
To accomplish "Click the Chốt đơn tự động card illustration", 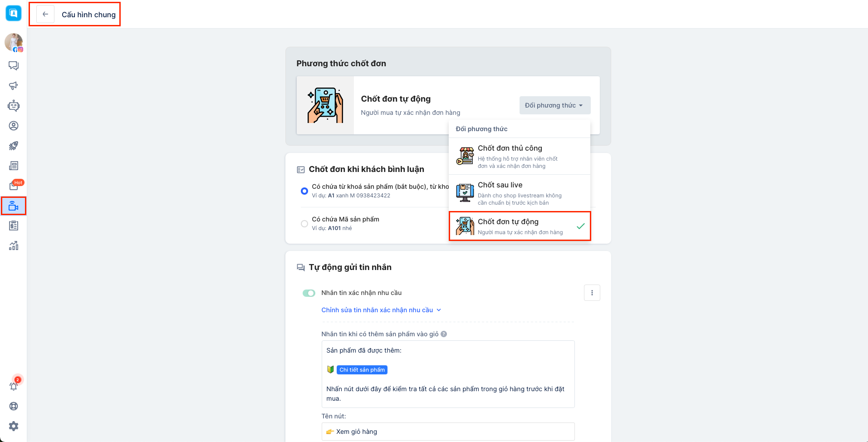I will pos(325,105).
